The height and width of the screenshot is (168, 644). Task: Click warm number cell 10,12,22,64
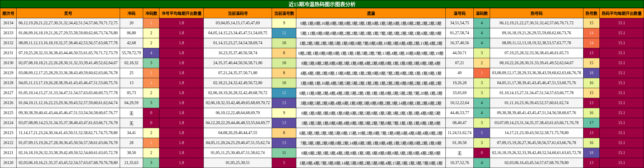pyautogui.click(x=459, y=103)
